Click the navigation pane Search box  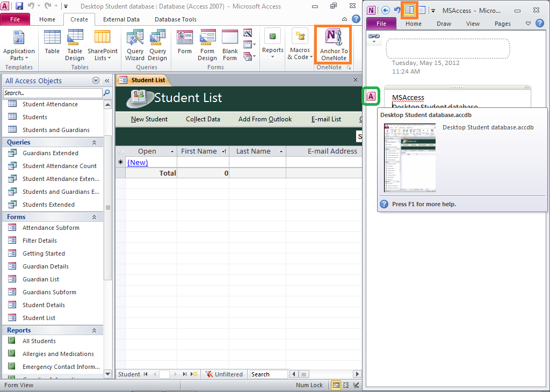point(53,93)
